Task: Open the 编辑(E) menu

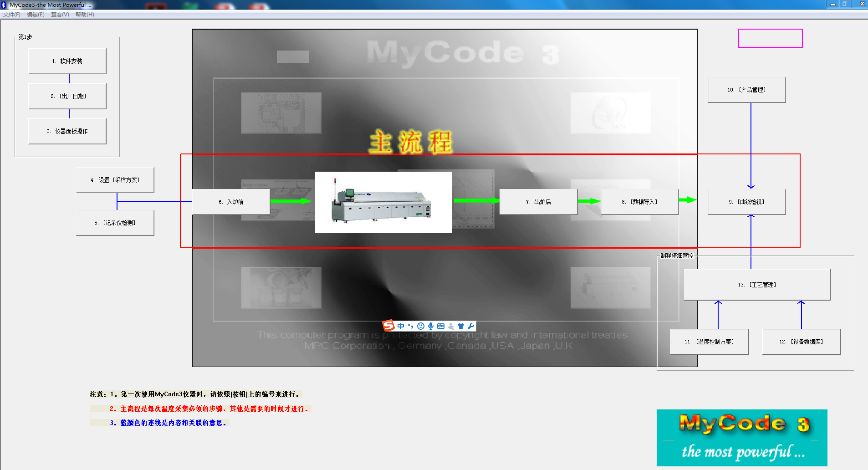Action: [35, 14]
